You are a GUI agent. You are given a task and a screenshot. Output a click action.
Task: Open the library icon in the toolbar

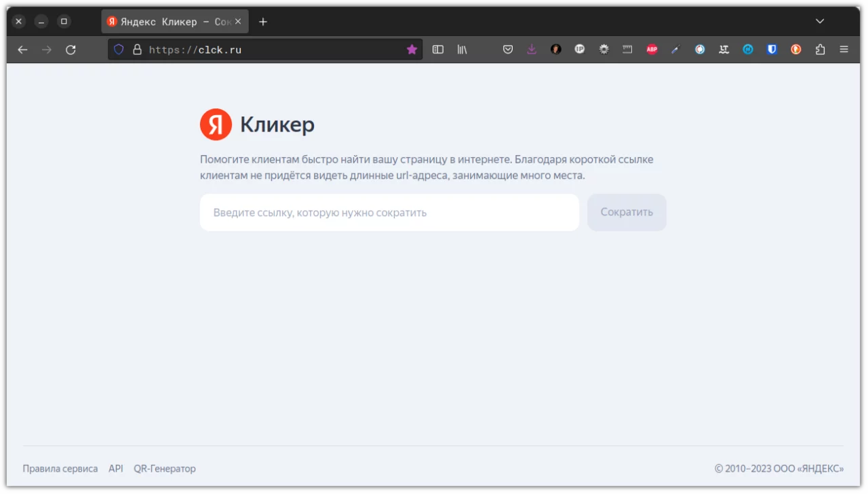462,49
